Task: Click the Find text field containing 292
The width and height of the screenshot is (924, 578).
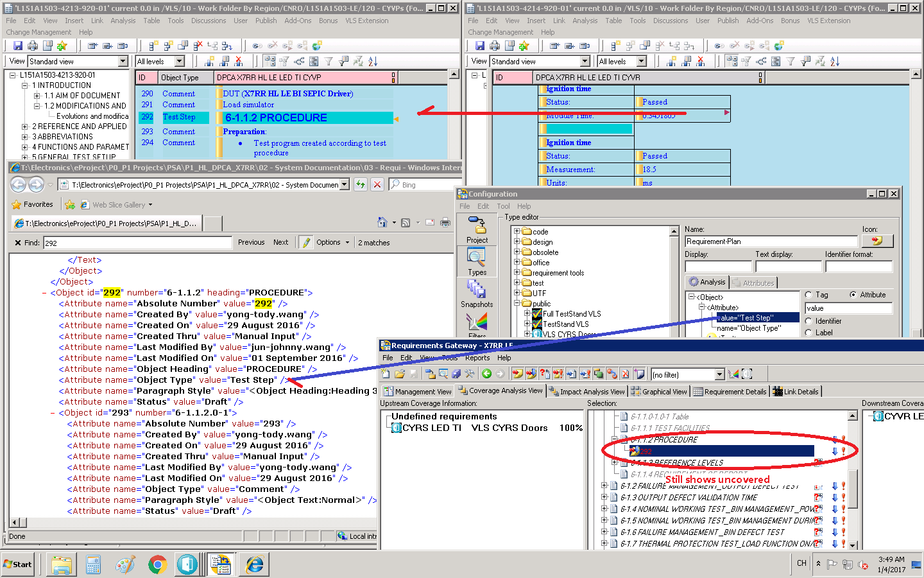Action: [x=137, y=243]
